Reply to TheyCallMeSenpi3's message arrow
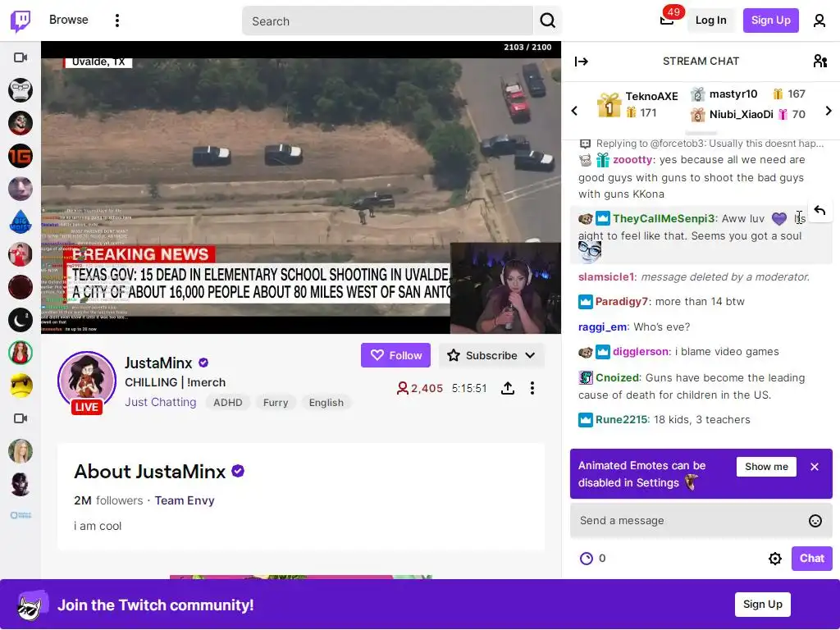The image size is (840, 630). click(x=819, y=211)
